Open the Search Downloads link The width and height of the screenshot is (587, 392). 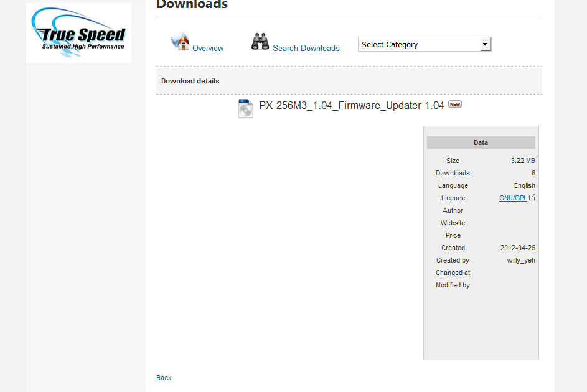(x=306, y=49)
